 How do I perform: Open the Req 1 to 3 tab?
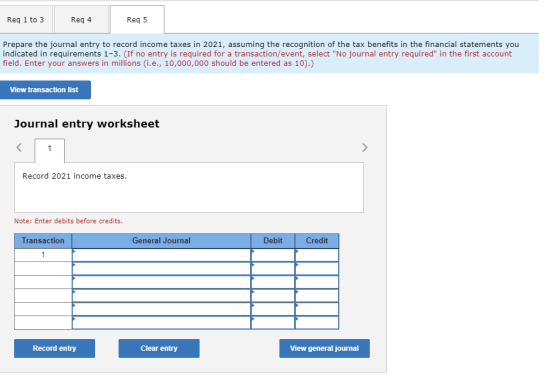pos(26,20)
